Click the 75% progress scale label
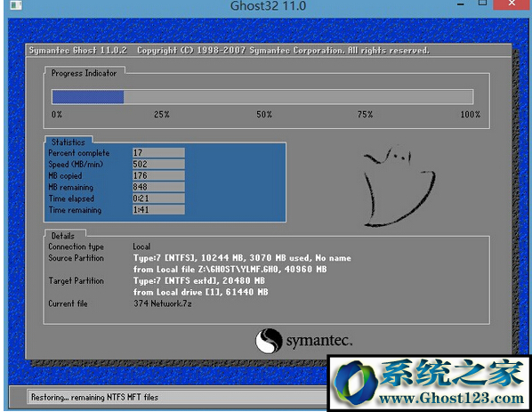The image size is (532, 412). pos(365,115)
